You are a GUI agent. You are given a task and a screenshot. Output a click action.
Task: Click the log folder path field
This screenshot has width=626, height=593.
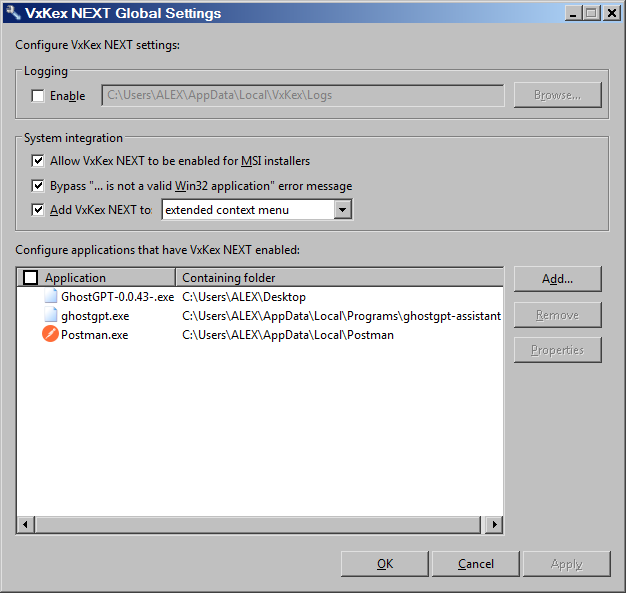point(303,95)
